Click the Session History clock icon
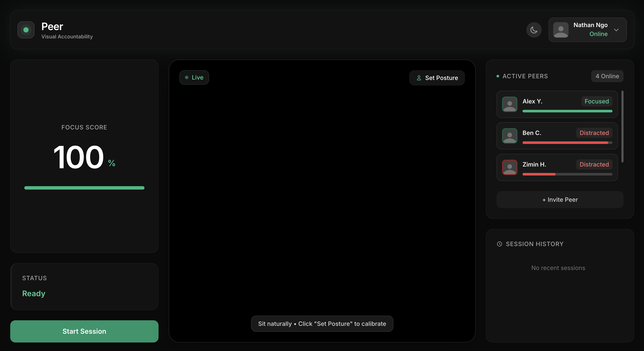This screenshot has width=644, height=351. tap(499, 244)
